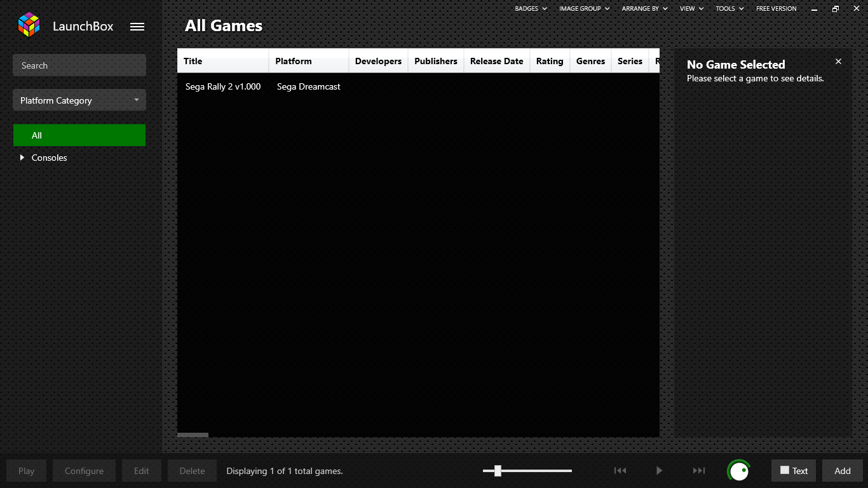The width and height of the screenshot is (868, 488).
Task: Click the Sega Dreamcast platform cell
Action: tap(309, 86)
